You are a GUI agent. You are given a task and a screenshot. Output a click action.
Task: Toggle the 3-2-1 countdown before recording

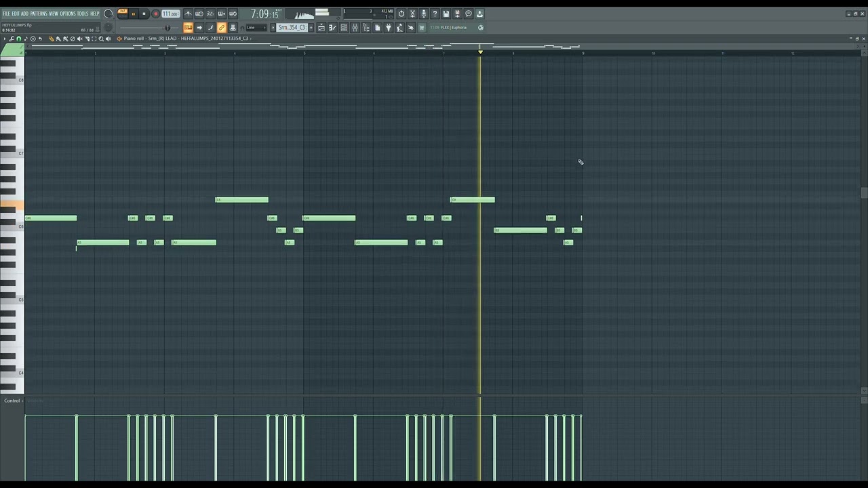210,14
